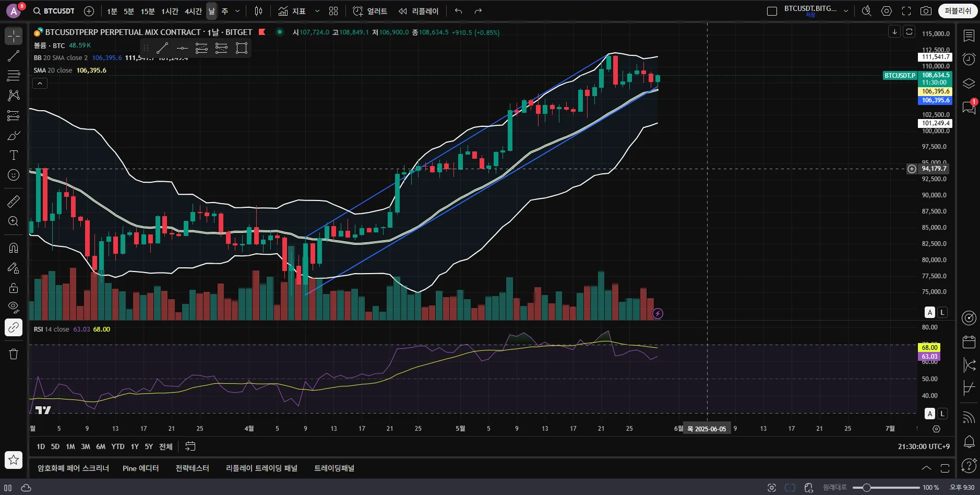
Task: Set the date range to YTD
Action: 118,446
